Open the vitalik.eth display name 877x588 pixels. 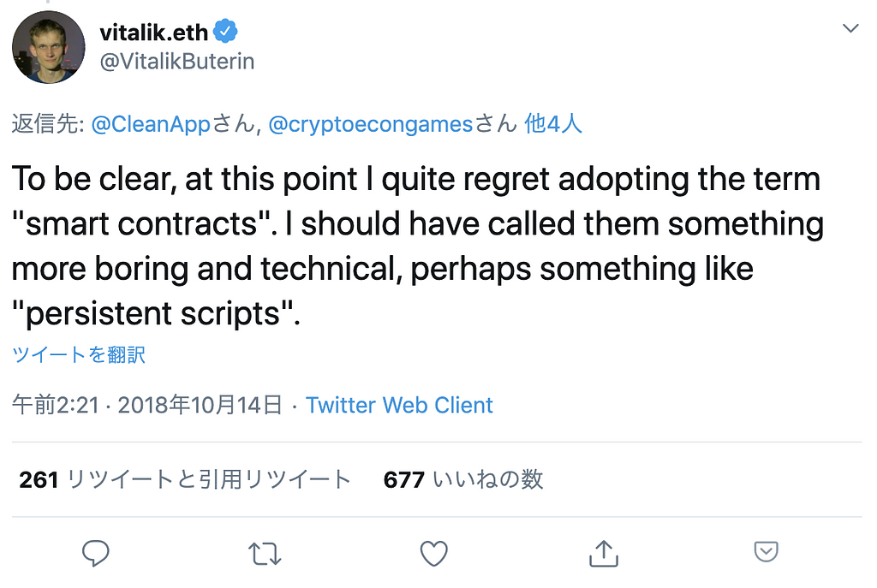pos(154,33)
